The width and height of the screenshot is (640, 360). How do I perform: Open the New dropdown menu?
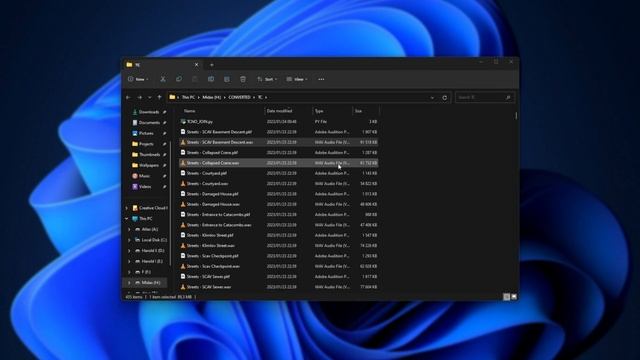138,79
